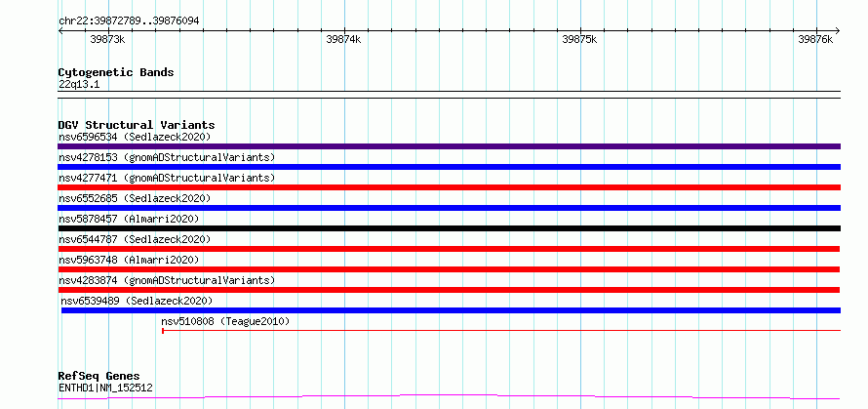The width and height of the screenshot is (868, 409).
Task: Click the red bar of nsv4283874
Action: pos(449,290)
